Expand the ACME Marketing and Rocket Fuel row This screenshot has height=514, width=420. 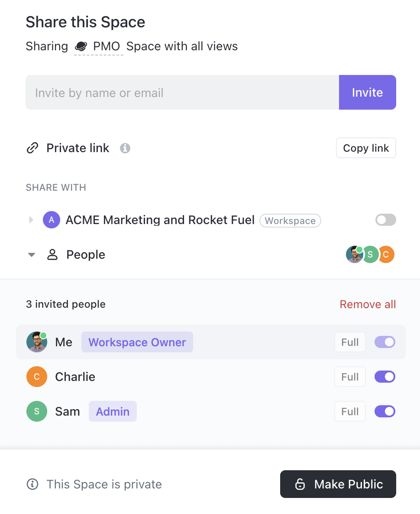pos(31,220)
